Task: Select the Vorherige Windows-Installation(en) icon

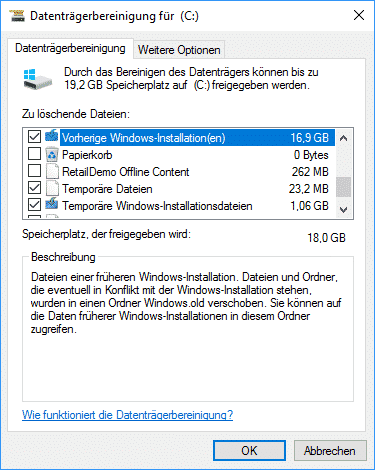Action: coord(52,136)
